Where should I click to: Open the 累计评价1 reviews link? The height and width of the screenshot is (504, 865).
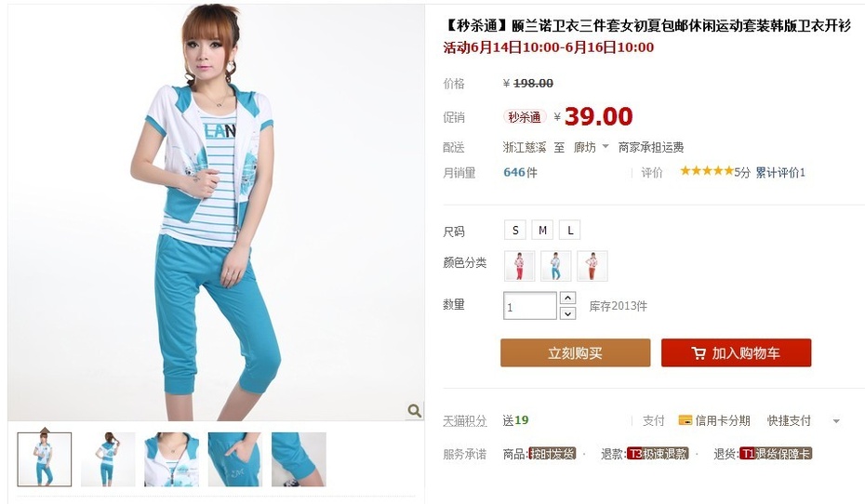point(780,173)
